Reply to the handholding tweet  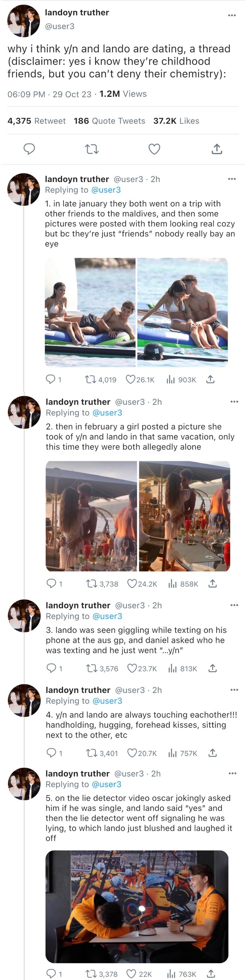[x=51, y=753]
